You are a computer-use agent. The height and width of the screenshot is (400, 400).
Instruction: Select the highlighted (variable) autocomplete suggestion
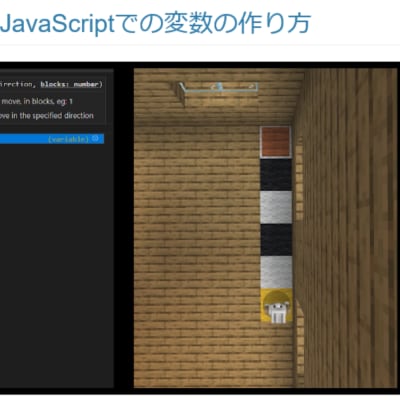[52, 139]
